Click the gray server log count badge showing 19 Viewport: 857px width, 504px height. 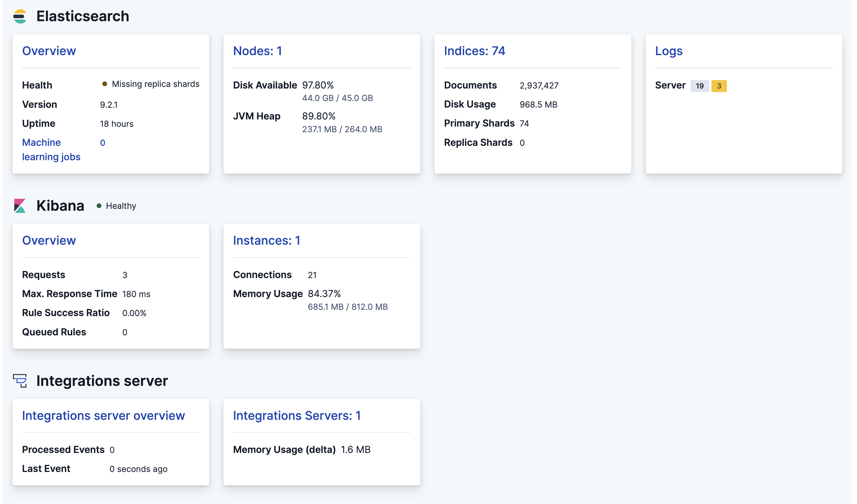[x=700, y=86]
